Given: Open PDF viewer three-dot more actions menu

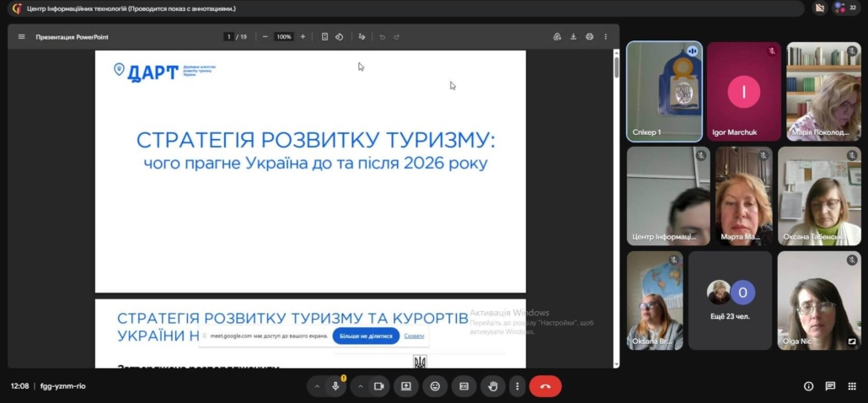Looking at the screenshot, I should (x=605, y=37).
